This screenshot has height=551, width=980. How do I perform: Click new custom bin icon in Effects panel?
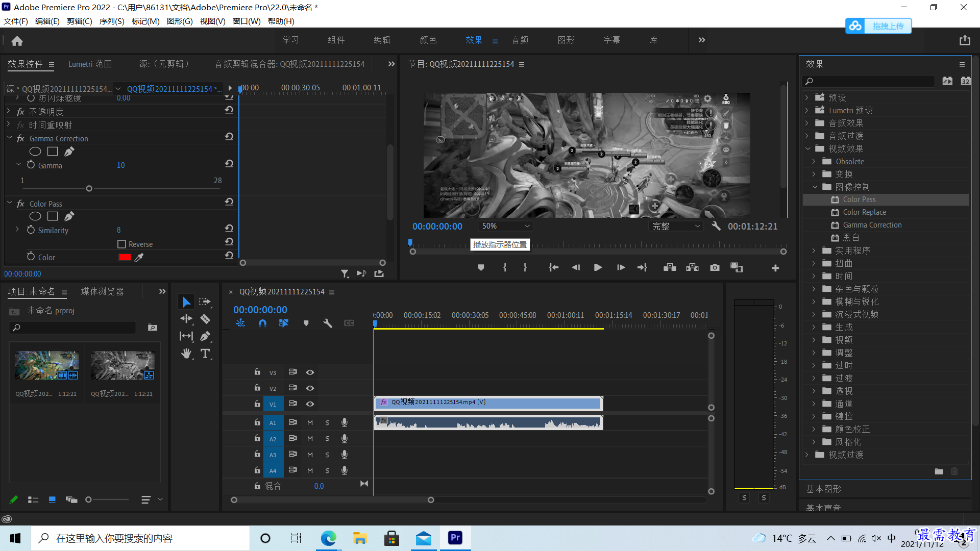click(x=939, y=471)
